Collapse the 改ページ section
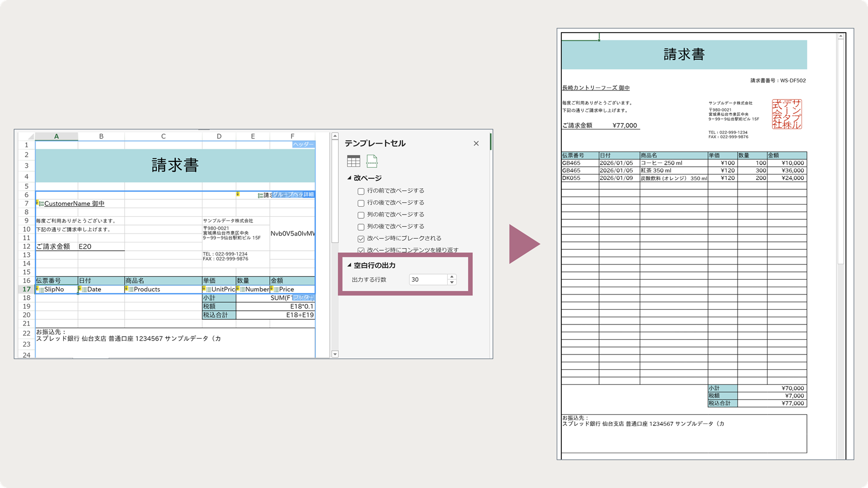This screenshot has width=868, height=488. point(349,178)
